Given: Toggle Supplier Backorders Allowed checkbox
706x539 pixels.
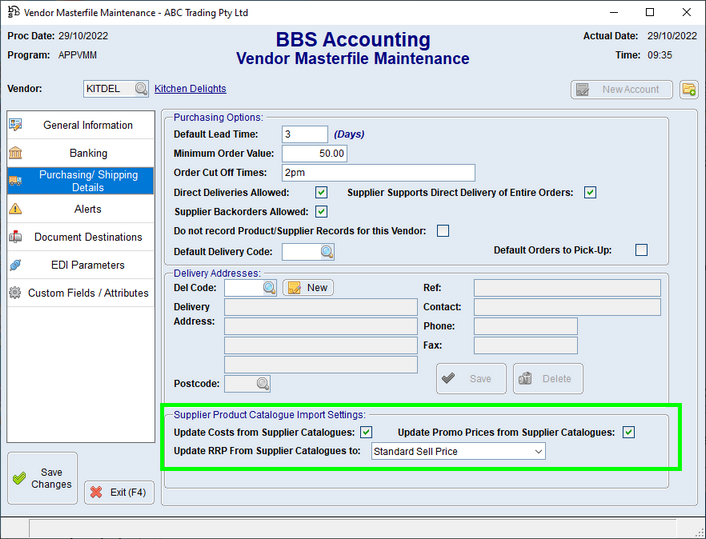Looking at the screenshot, I should 321,211.
